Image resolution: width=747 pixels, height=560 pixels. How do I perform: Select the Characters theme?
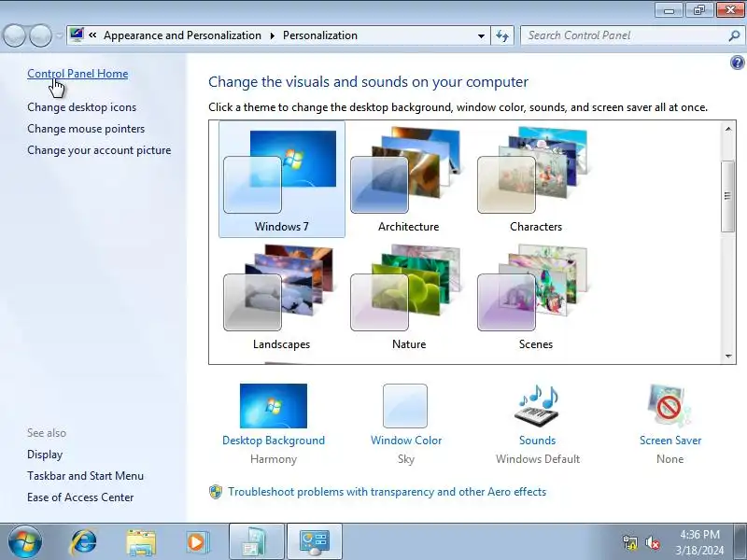(x=535, y=179)
